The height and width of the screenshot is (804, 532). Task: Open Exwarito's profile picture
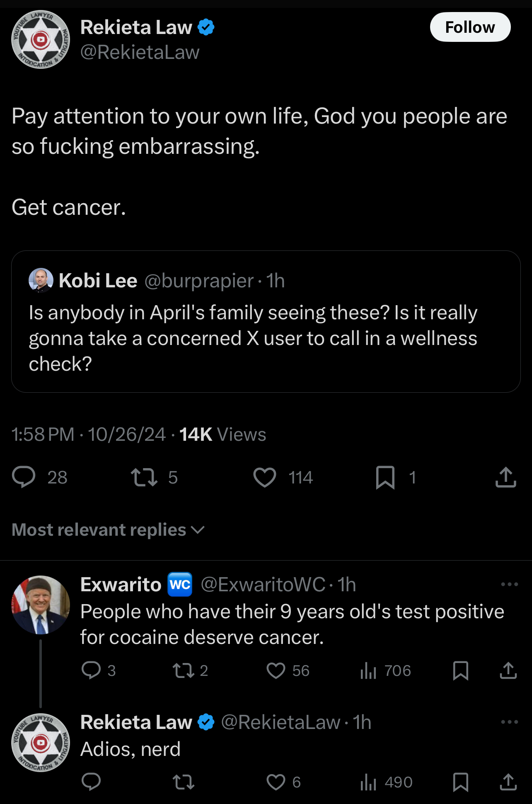click(x=41, y=605)
